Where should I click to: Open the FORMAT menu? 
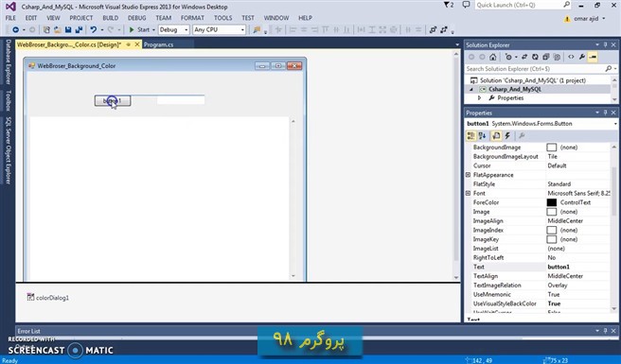click(192, 18)
